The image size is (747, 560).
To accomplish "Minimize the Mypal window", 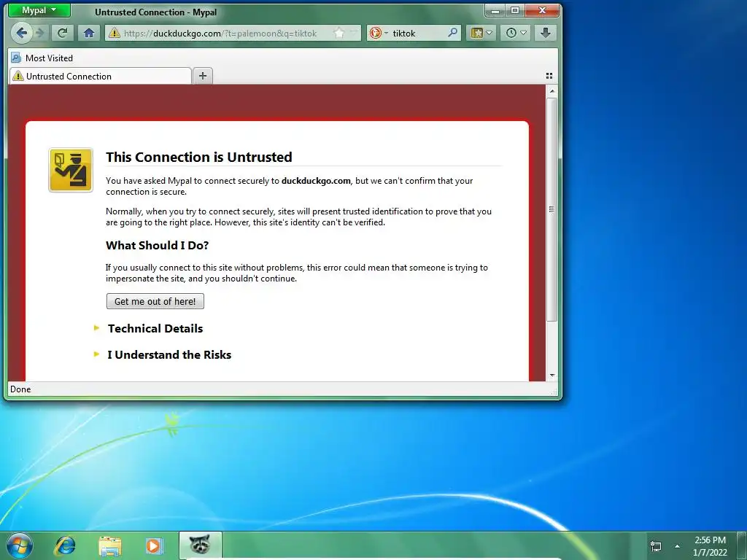I will click(495, 10).
